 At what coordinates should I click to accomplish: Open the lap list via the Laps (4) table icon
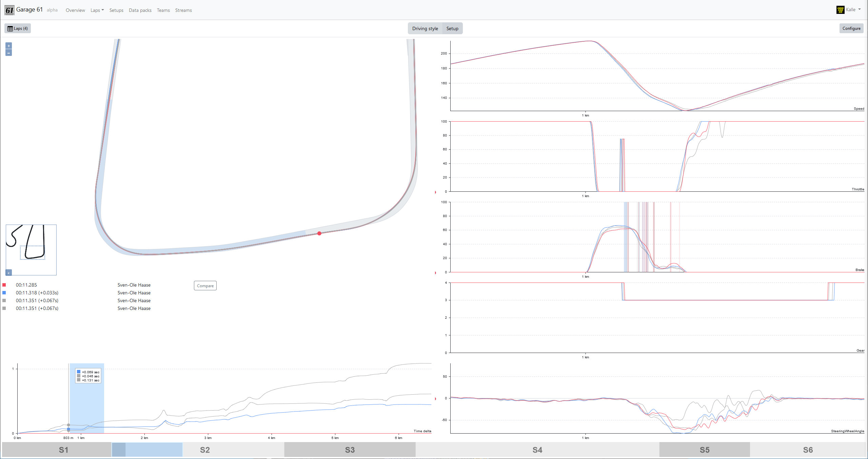10,28
